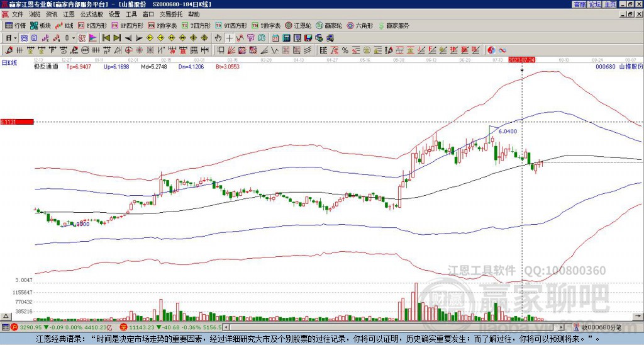Select the n² grid tool

pos(106,50)
